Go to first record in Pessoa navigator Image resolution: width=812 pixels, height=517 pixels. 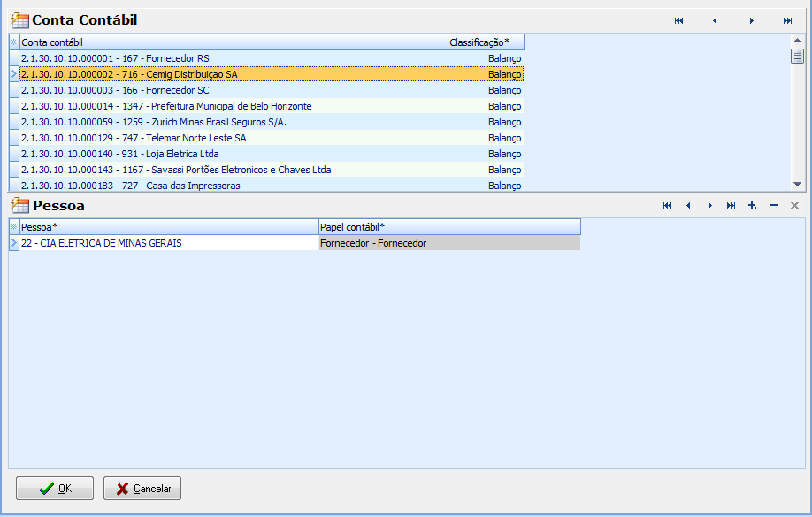click(x=667, y=205)
